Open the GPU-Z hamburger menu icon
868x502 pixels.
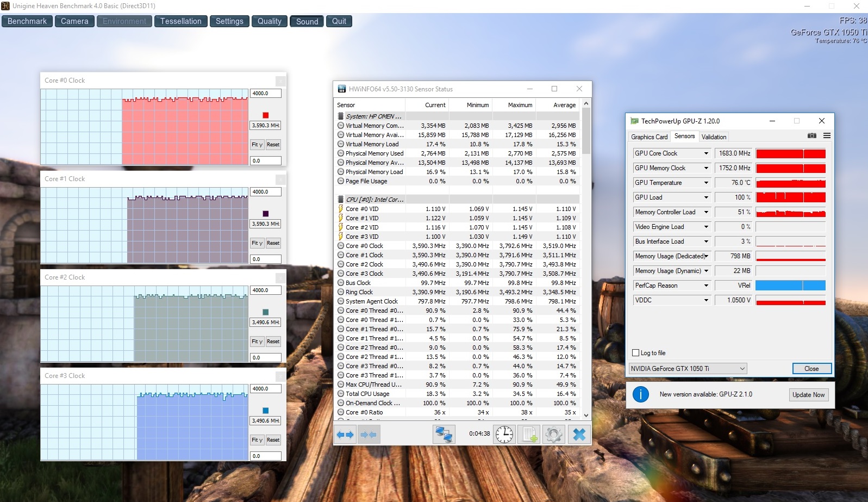pyautogui.click(x=827, y=136)
